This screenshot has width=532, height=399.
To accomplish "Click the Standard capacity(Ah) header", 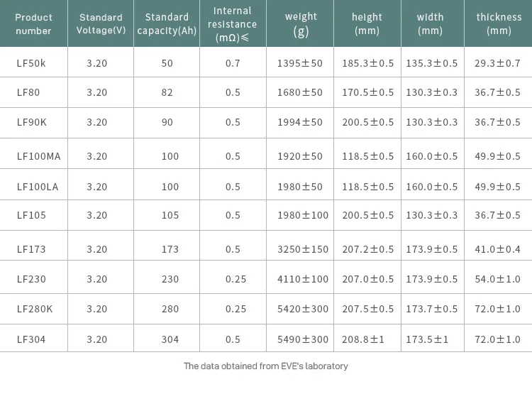I will click(x=167, y=23).
